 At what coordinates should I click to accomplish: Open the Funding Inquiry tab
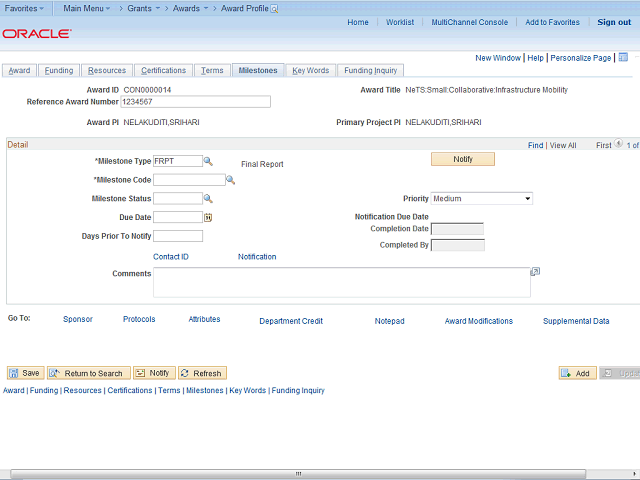coord(371,71)
